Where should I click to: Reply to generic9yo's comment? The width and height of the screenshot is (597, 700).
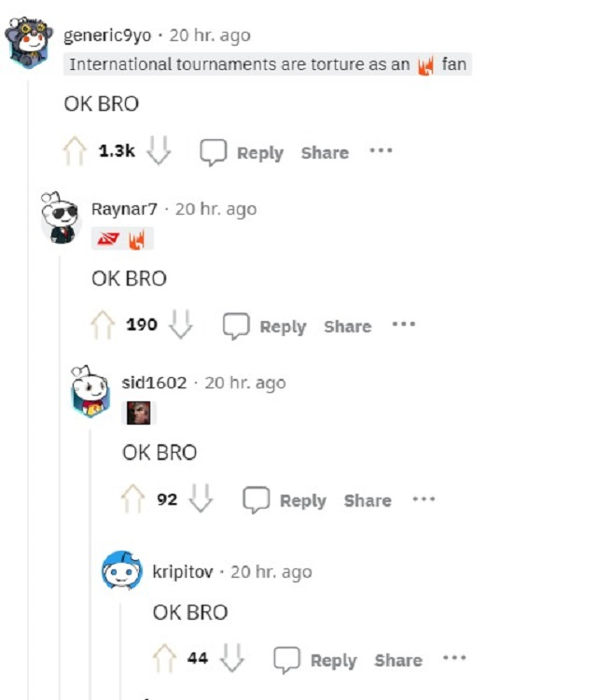point(242,153)
